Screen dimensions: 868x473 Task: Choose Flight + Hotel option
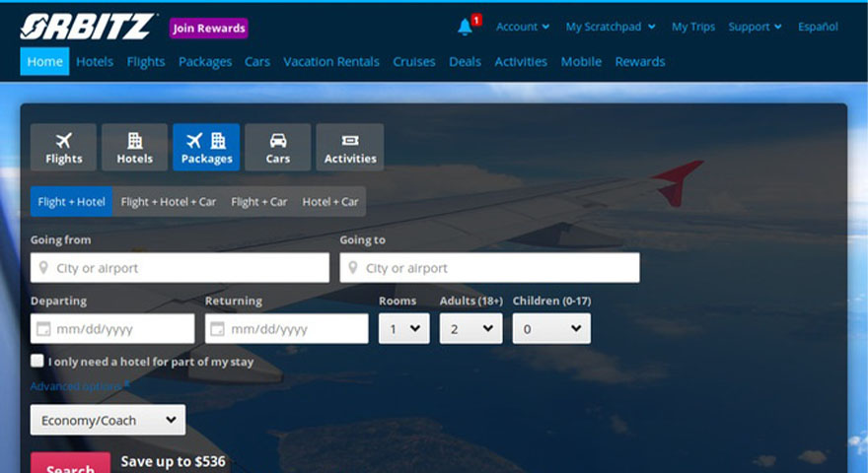point(71,202)
